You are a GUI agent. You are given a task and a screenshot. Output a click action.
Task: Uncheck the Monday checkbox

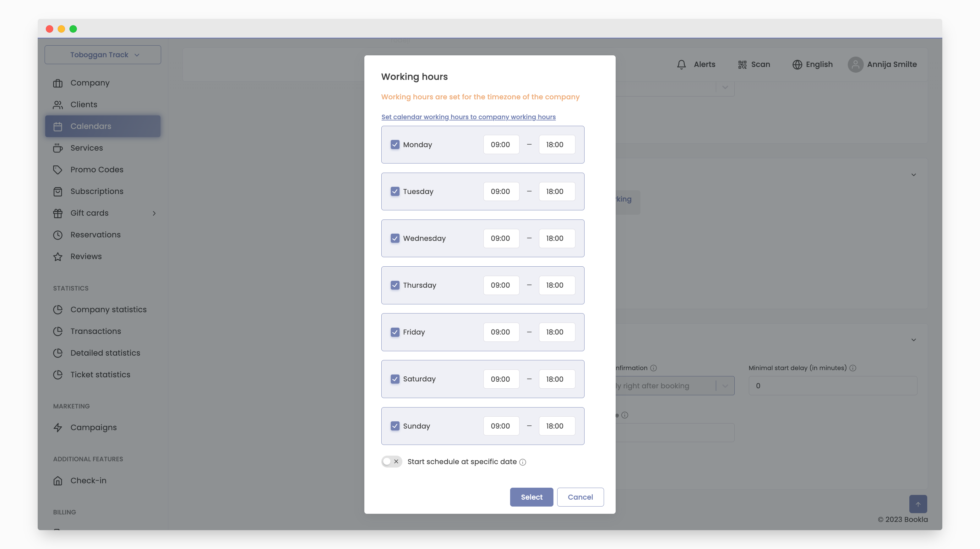[x=395, y=145]
